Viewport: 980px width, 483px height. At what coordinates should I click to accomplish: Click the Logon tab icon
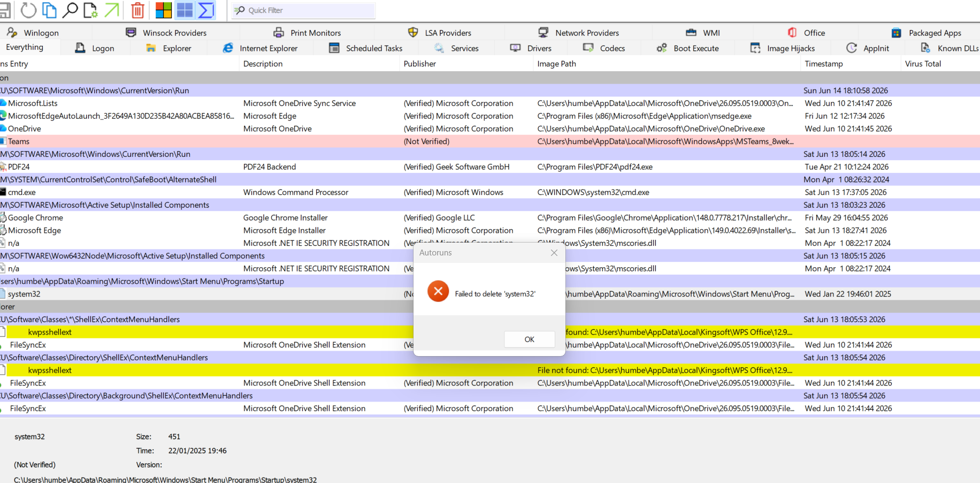80,48
